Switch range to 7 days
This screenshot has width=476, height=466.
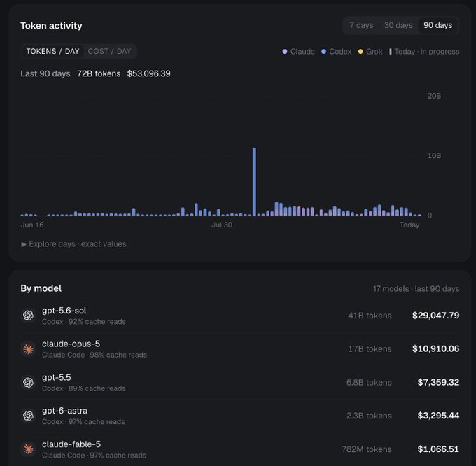pyautogui.click(x=361, y=25)
